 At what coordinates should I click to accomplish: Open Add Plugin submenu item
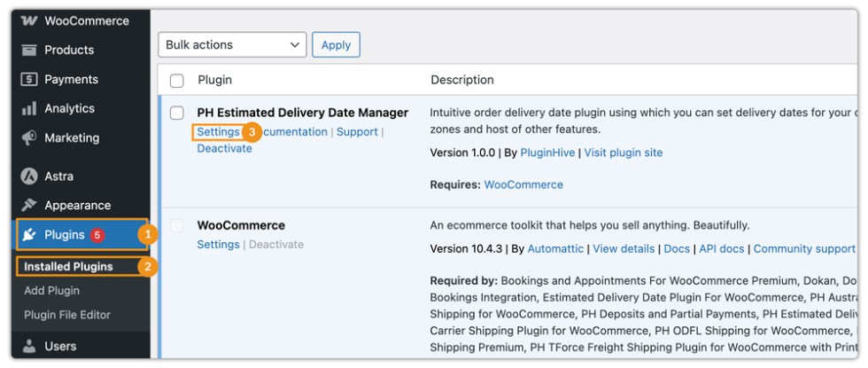point(52,291)
